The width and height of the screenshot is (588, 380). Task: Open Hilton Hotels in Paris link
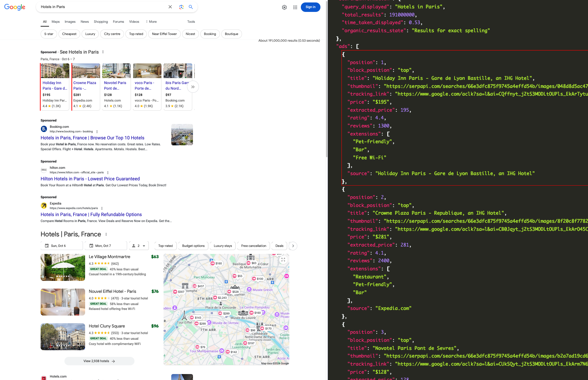pos(90,179)
